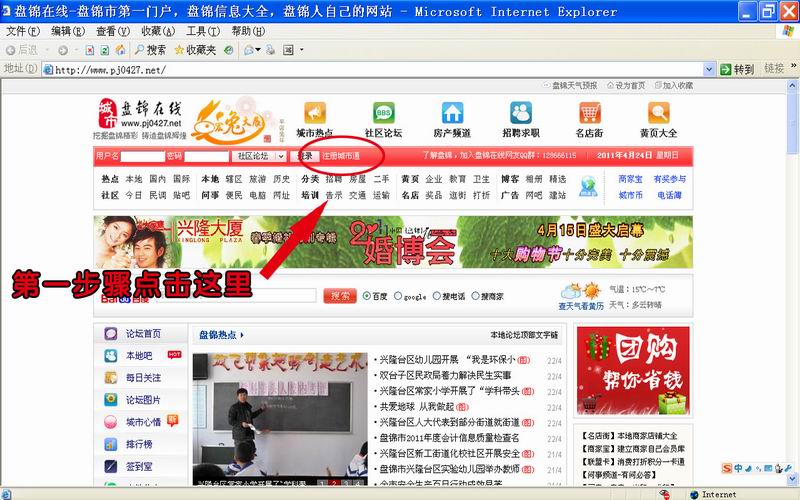Select the google search radio button

click(x=398, y=296)
